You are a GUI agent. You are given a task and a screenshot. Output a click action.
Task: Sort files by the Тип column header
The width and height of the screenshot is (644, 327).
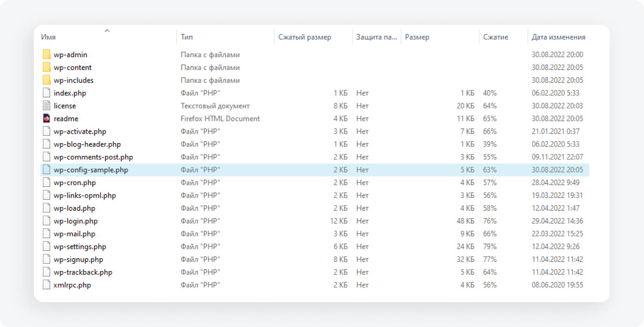pos(187,37)
